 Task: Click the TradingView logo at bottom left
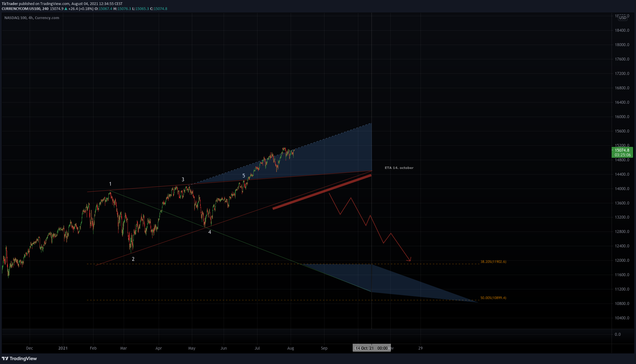[x=19, y=358]
